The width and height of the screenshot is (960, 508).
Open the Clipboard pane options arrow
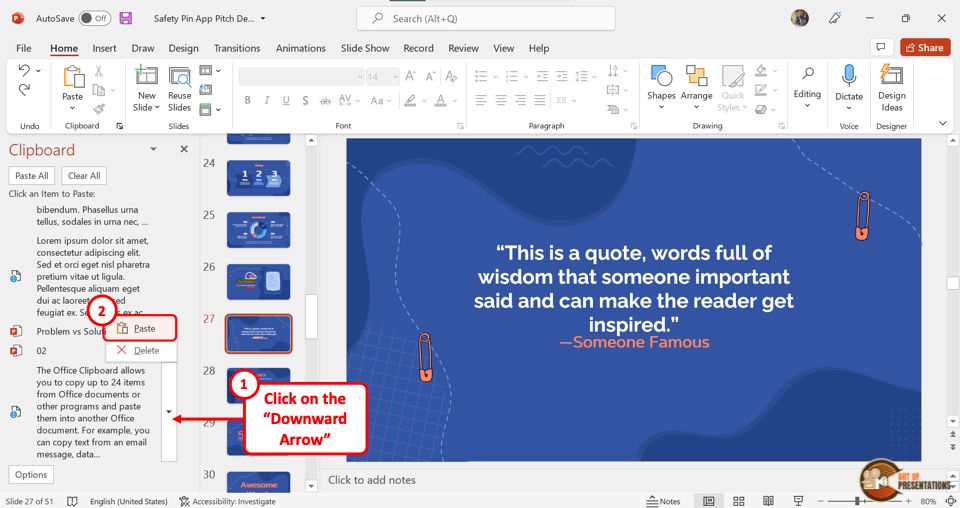[x=153, y=149]
